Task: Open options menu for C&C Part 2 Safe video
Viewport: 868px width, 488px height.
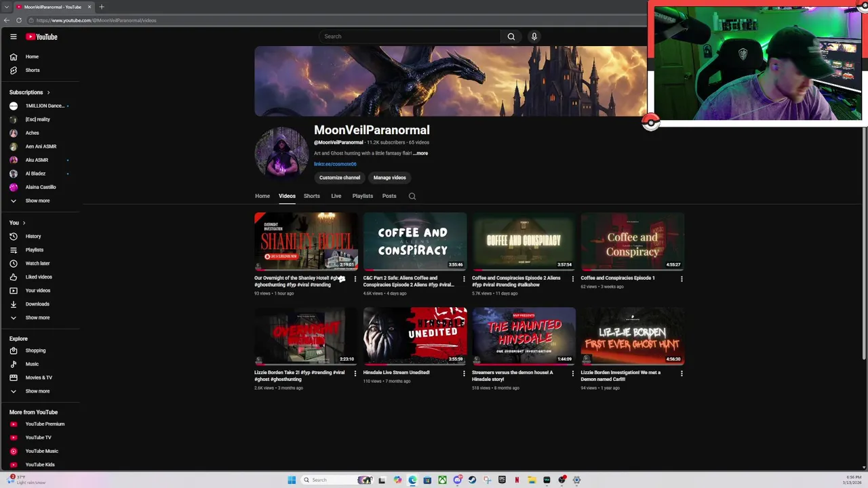Action: click(x=464, y=279)
